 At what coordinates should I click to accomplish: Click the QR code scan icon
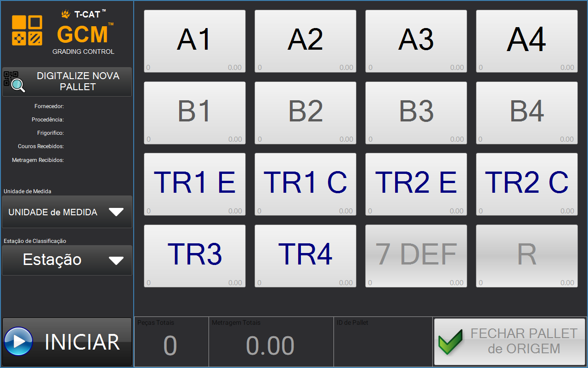coord(14,81)
